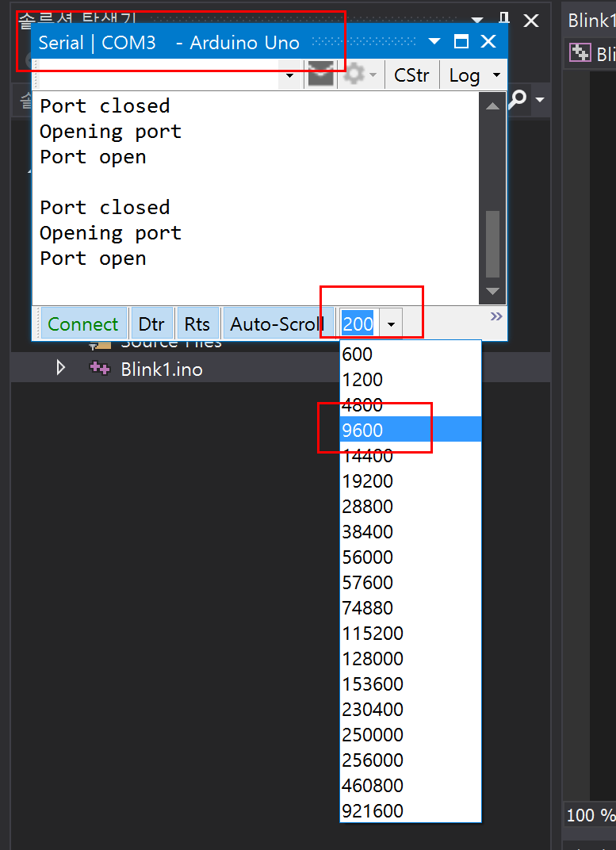Select 14400 baud rate

click(410, 455)
